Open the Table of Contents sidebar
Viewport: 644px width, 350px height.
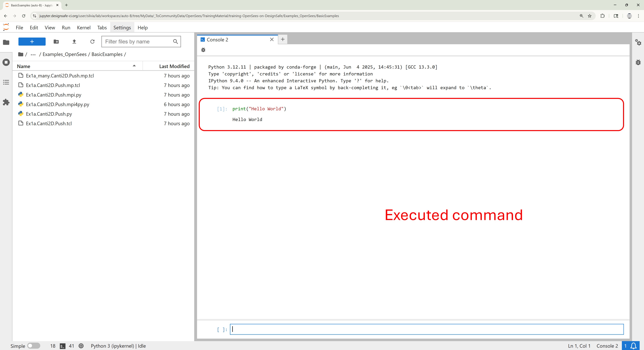tap(6, 82)
